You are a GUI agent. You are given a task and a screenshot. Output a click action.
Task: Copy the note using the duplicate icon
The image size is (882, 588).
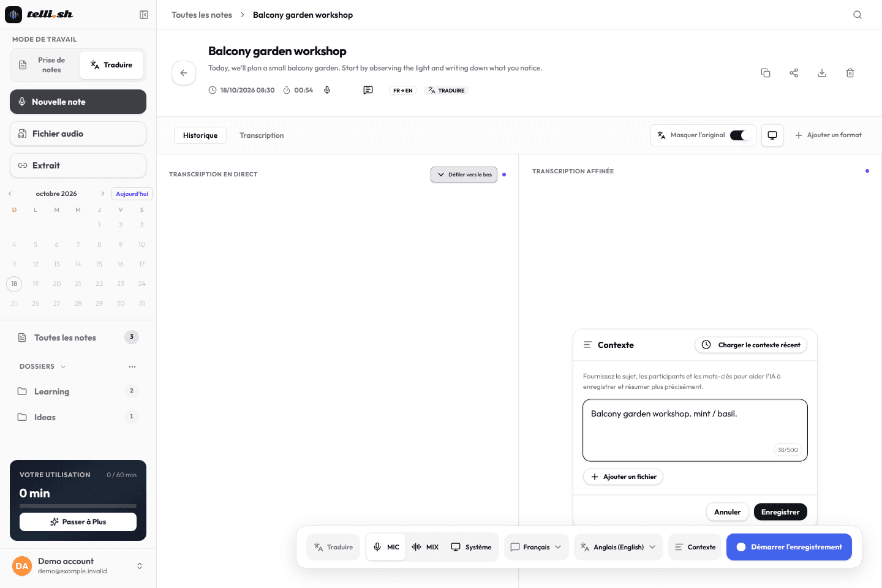766,73
